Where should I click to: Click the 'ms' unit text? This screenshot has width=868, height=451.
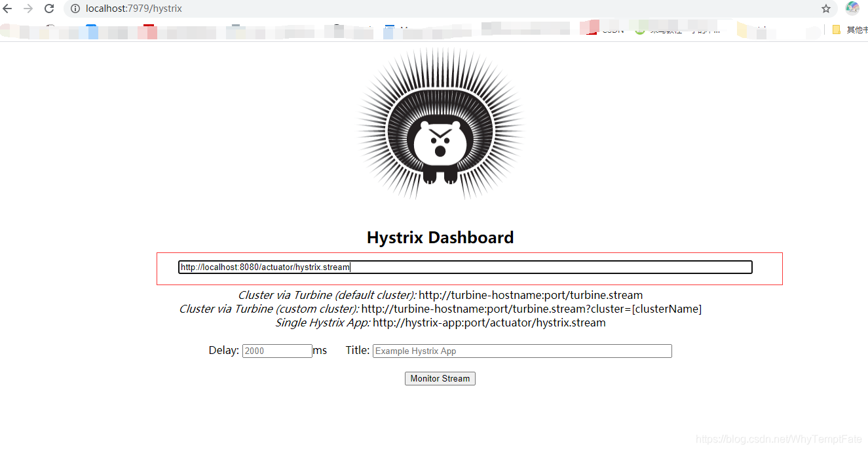pos(320,350)
